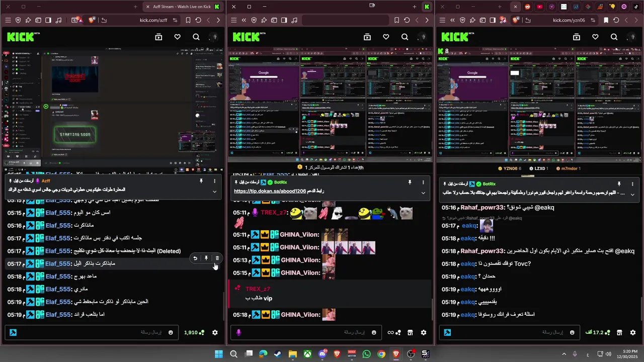
Task: Expand the pinned Azff message chevron
Action: point(214,192)
